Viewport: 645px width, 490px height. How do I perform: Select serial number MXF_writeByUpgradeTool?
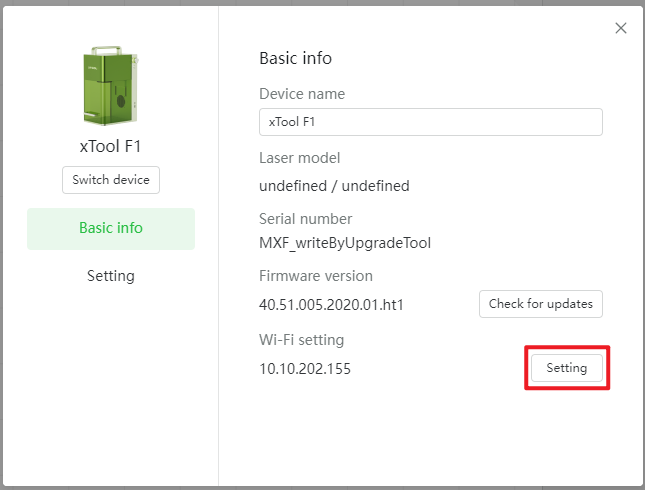[x=345, y=243]
